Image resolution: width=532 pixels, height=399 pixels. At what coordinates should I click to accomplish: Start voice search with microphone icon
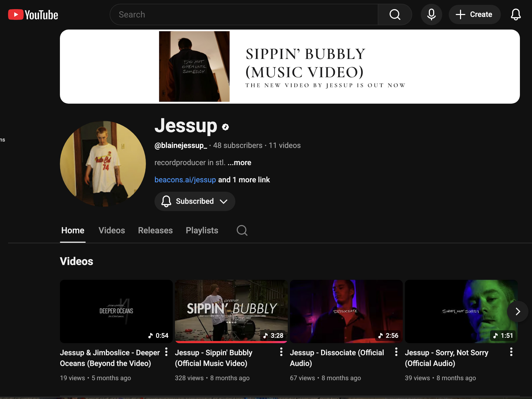[431, 14]
